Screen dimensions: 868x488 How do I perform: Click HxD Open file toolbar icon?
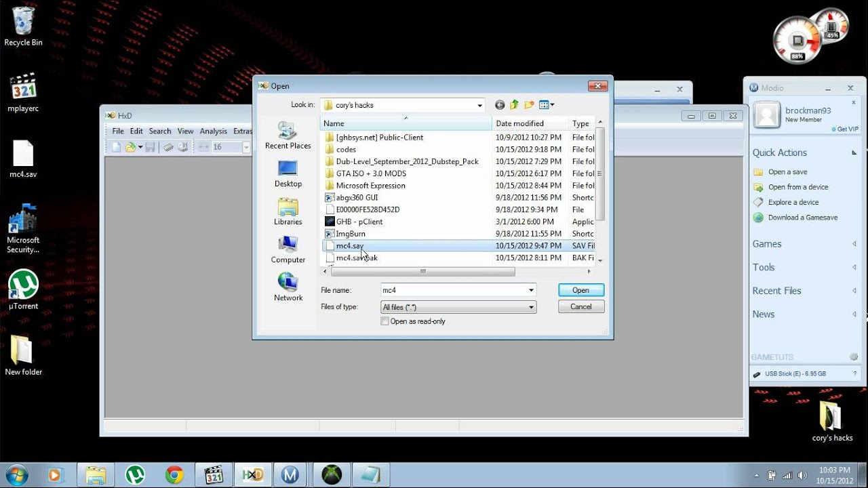130,147
